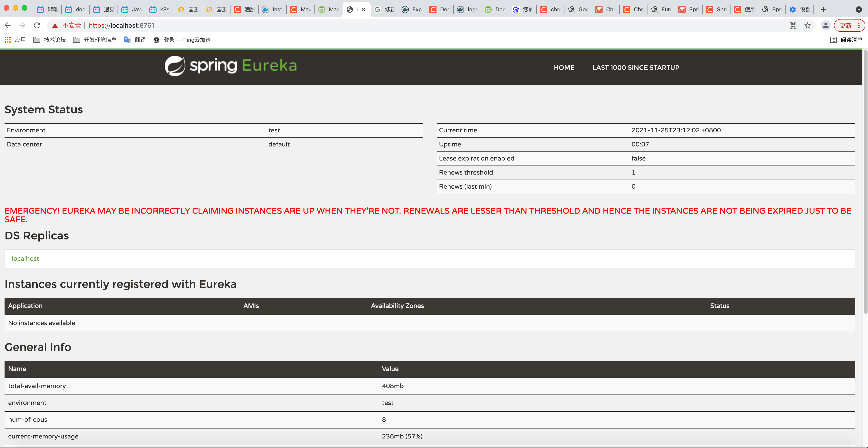
Task: Open LAST 1000 SINCE STARTUP
Action: pos(636,67)
